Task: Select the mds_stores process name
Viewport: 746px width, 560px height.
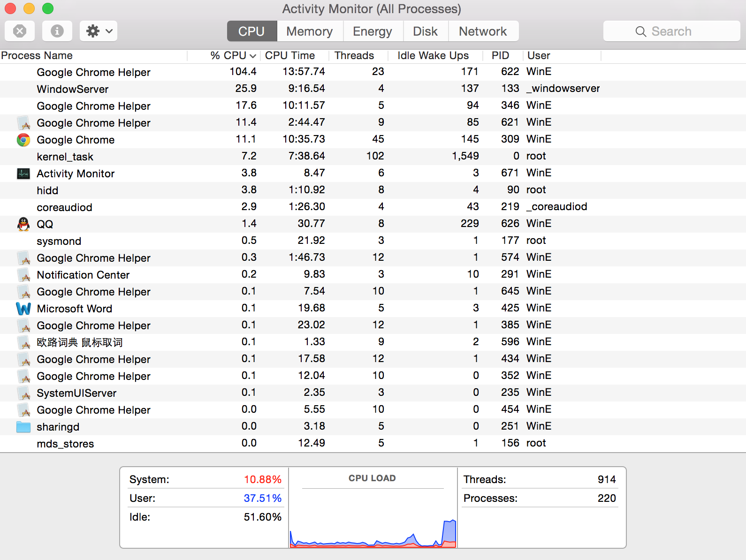Action: coord(66,444)
